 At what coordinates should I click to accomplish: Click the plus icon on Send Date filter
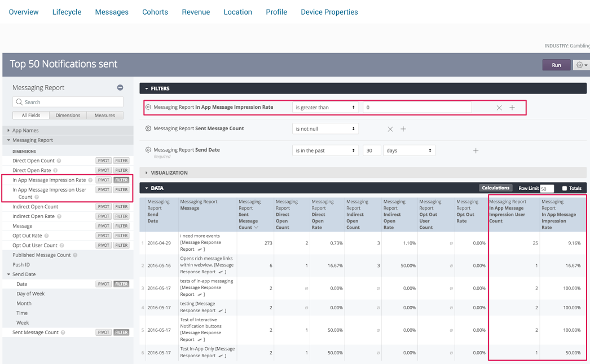[475, 150]
